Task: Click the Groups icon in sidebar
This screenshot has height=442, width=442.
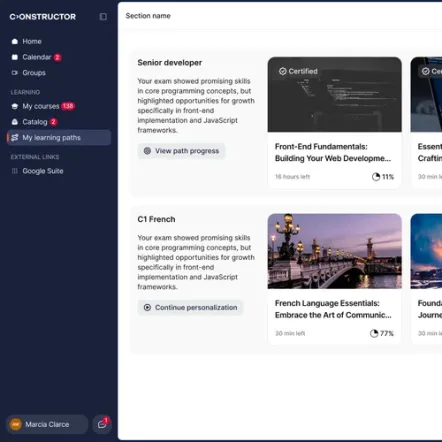Action: tap(15, 73)
